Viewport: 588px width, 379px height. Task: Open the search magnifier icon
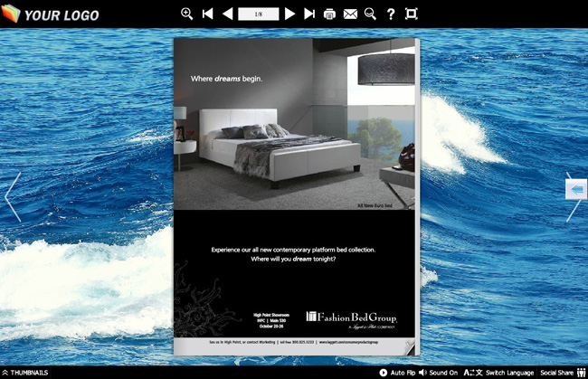tap(370, 14)
